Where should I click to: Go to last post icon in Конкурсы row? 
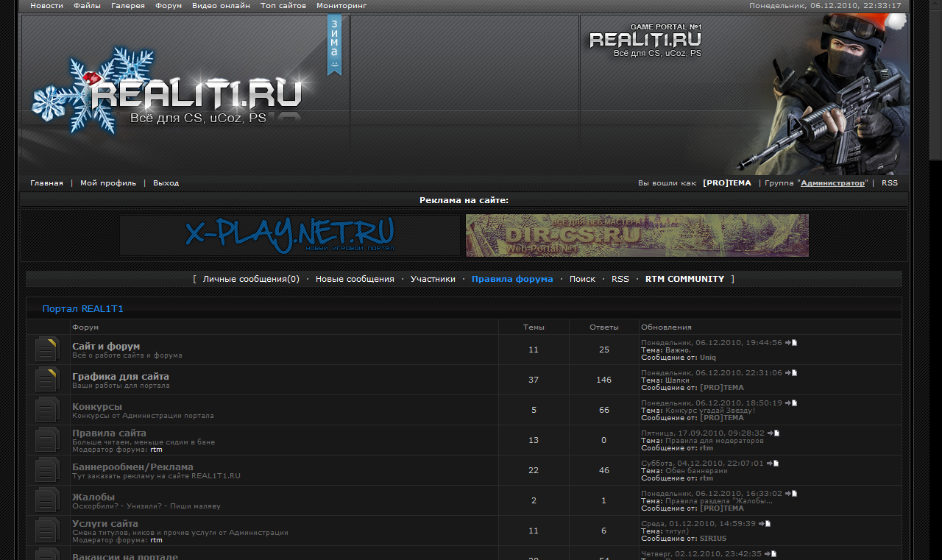(x=791, y=403)
